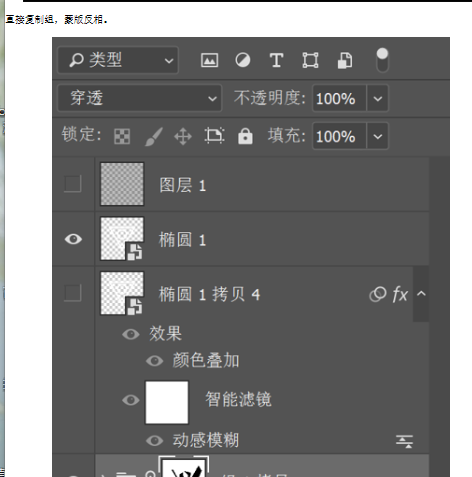The height and width of the screenshot is (477, 472).
Task: Click fx icon on 椭圆 1 拷贝 4
Action: click(400, 294)
